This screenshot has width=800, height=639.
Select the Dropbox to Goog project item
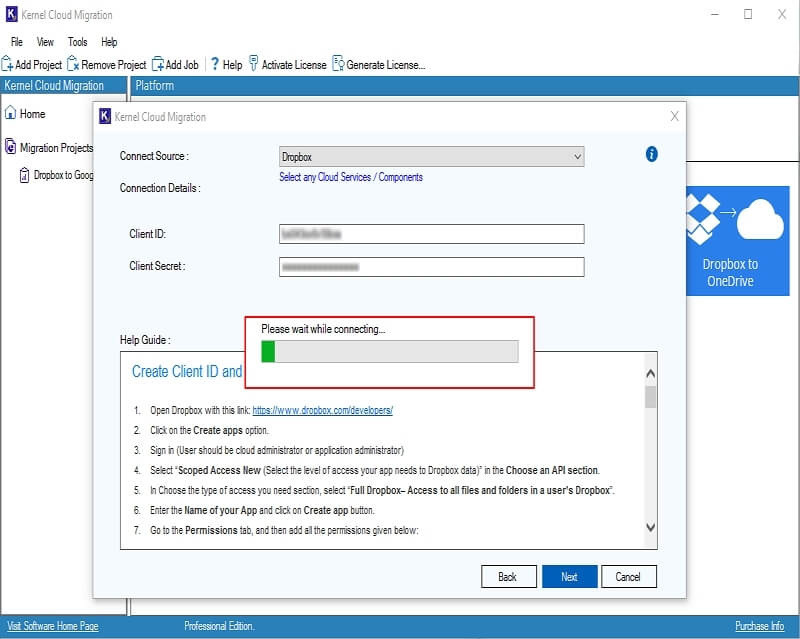[56, 175]
